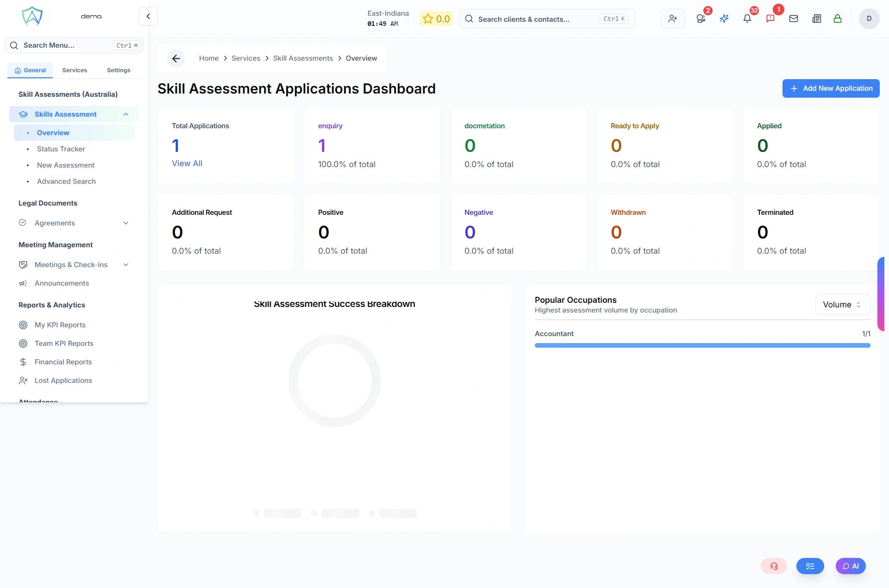Click the notifications bell icon
This screenshot has width=889, height=588.
click(x=747, y=19)
